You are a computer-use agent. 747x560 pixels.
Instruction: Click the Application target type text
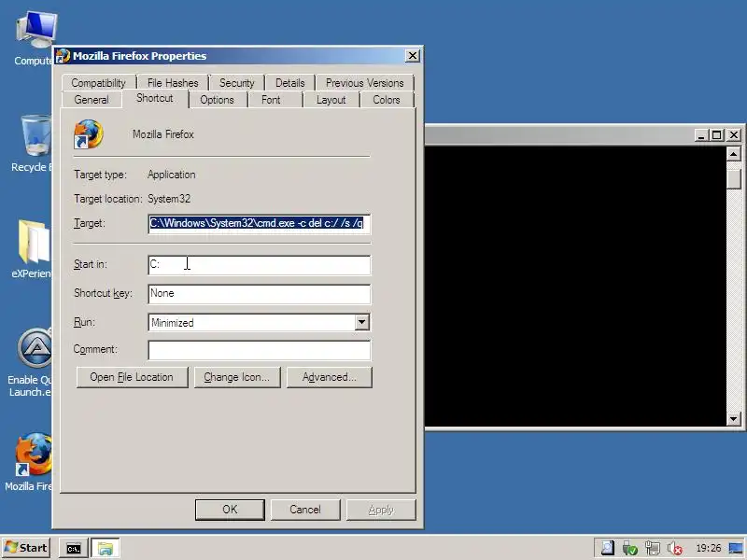click(x=172, y=175)
